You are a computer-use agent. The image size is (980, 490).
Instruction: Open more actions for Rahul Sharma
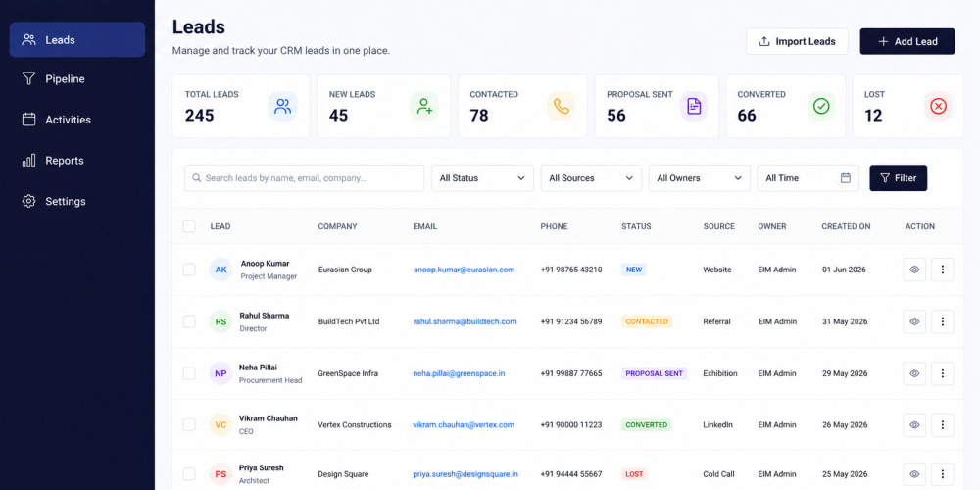(x=943, y=321)
